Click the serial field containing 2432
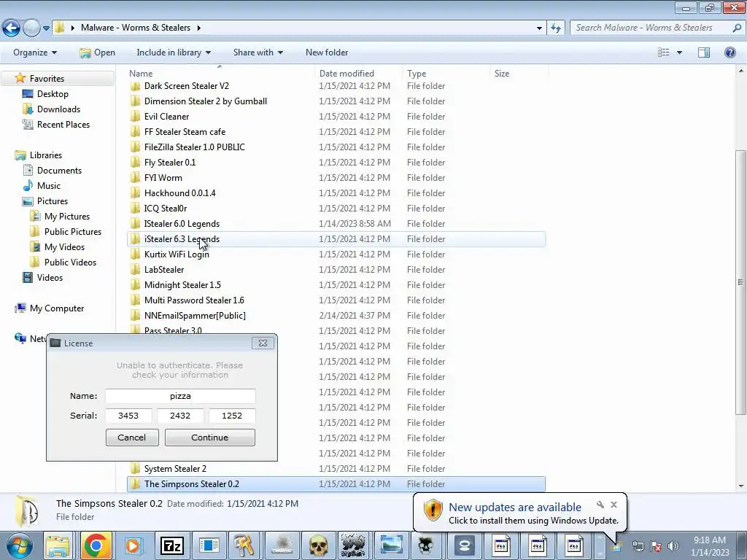The height and width of the screenshot is (560, 747). point(180,416)
